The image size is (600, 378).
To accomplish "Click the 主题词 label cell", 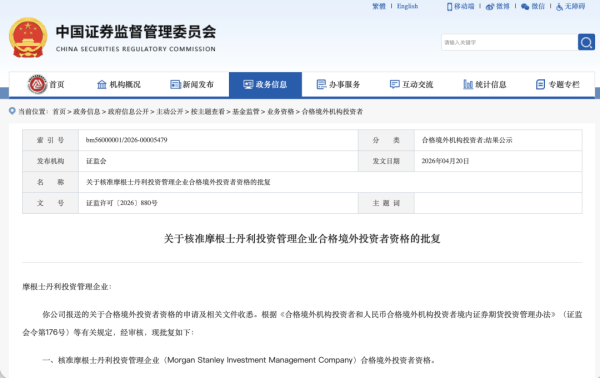I will [x=386, y=203].
